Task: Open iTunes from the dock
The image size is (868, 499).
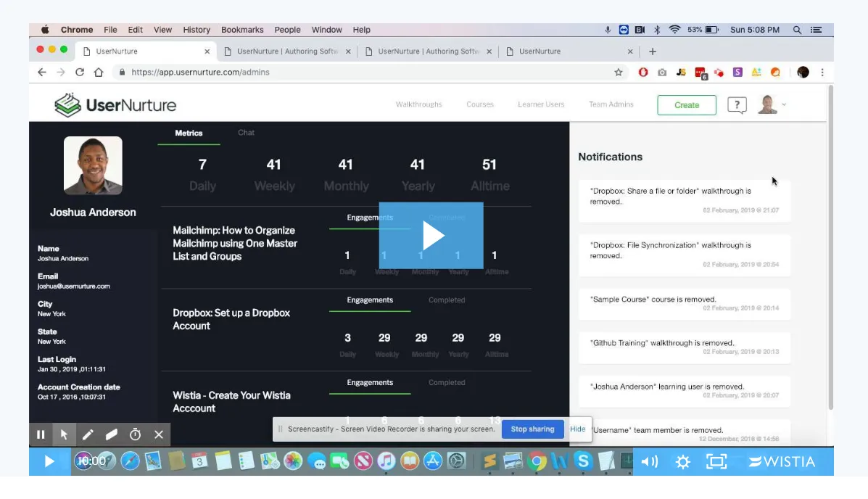Action: [387, 461]
